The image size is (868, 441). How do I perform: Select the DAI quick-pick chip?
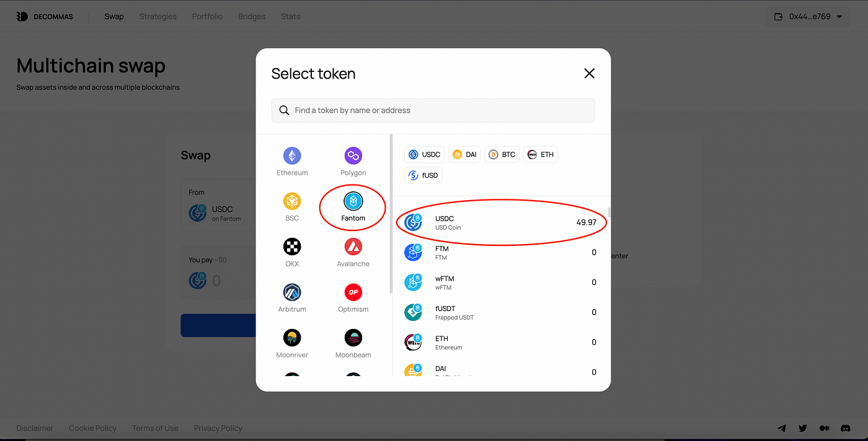pyautogui.click(x=464, y=154)
